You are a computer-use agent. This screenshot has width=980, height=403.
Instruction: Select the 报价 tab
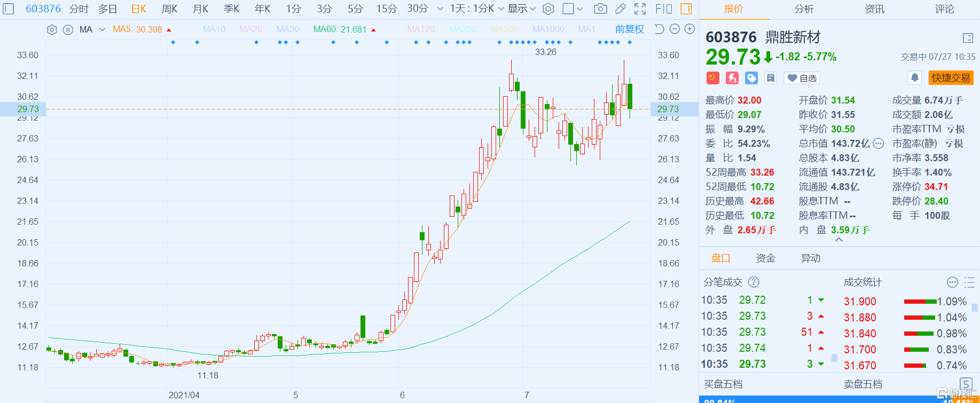(733, 9)
